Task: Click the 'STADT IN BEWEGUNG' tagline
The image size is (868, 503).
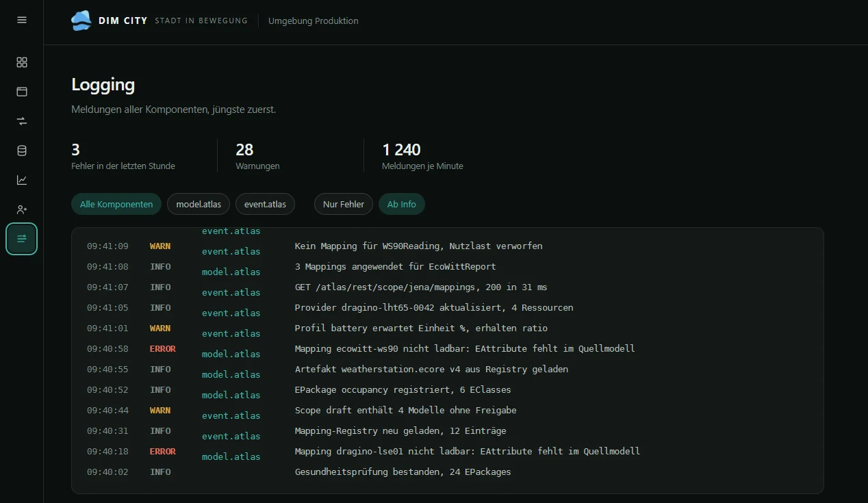Action: pos(201,21)
